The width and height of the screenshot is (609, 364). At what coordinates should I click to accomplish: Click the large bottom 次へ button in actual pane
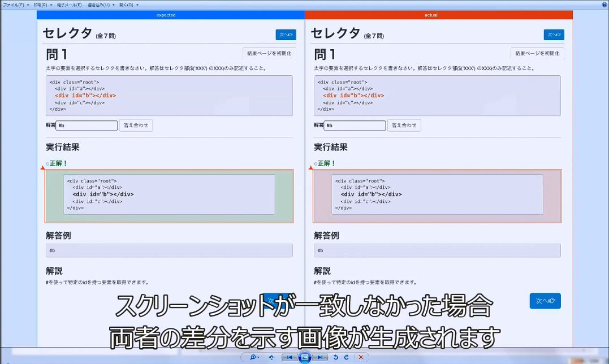coord(545,301)
